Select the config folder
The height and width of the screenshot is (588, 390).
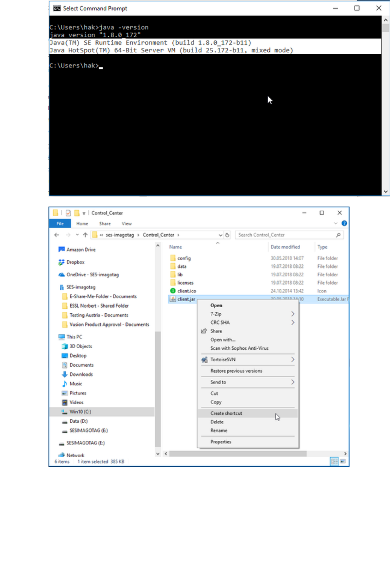180,258
